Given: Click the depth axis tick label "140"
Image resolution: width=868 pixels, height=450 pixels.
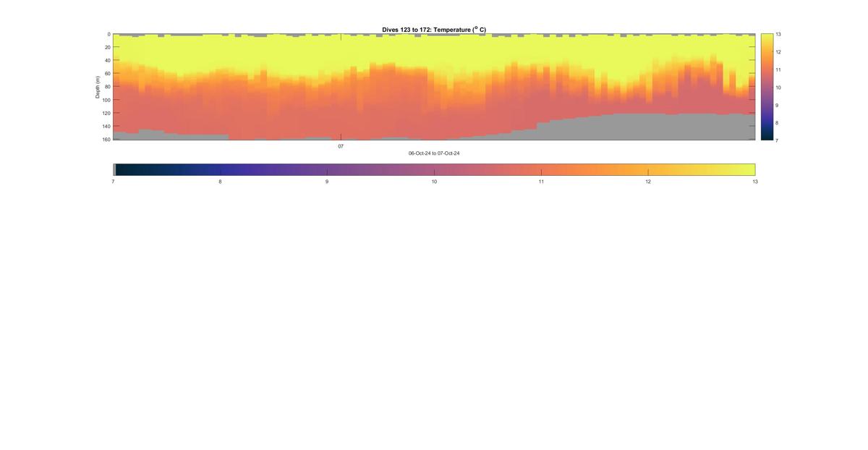Looking at the screenshot, I should (106, 126).
